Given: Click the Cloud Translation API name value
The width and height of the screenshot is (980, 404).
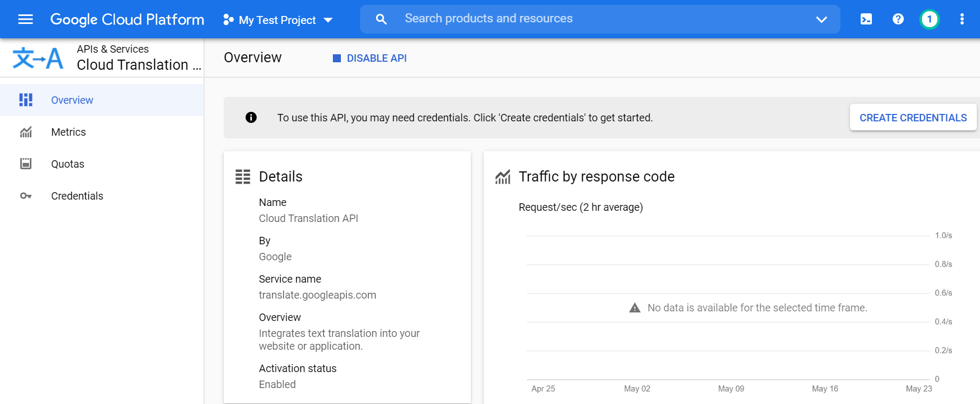Looking at the screenshot, I should (308, 218).
